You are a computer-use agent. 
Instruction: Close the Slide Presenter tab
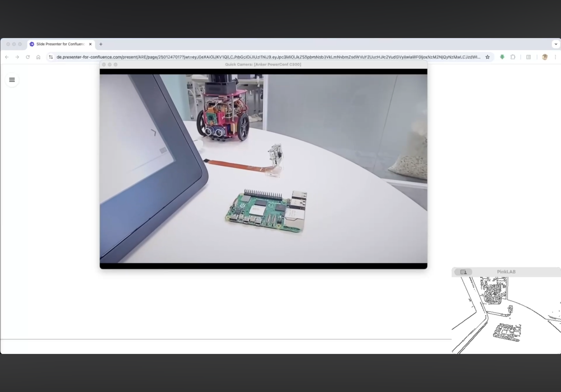click(x=90, y=44)
